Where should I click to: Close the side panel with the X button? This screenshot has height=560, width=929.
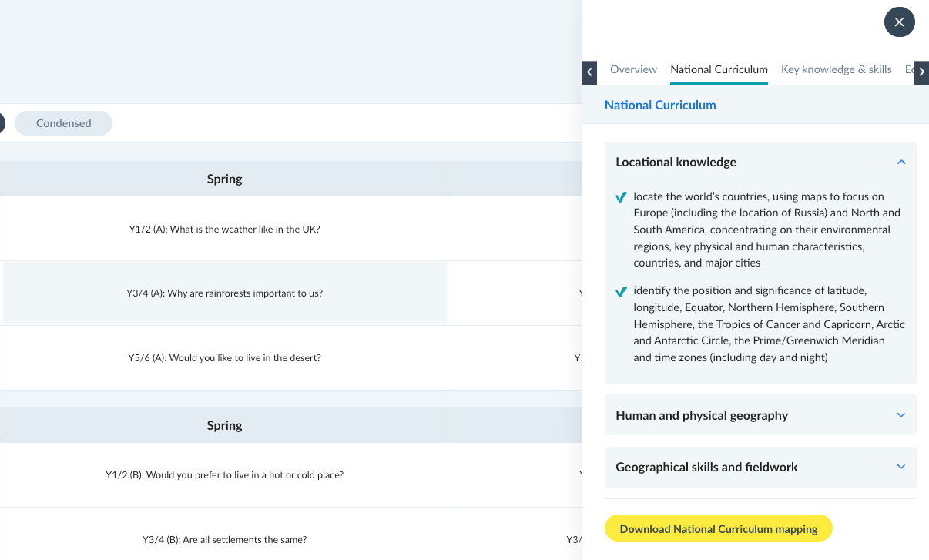coord(899,22)
